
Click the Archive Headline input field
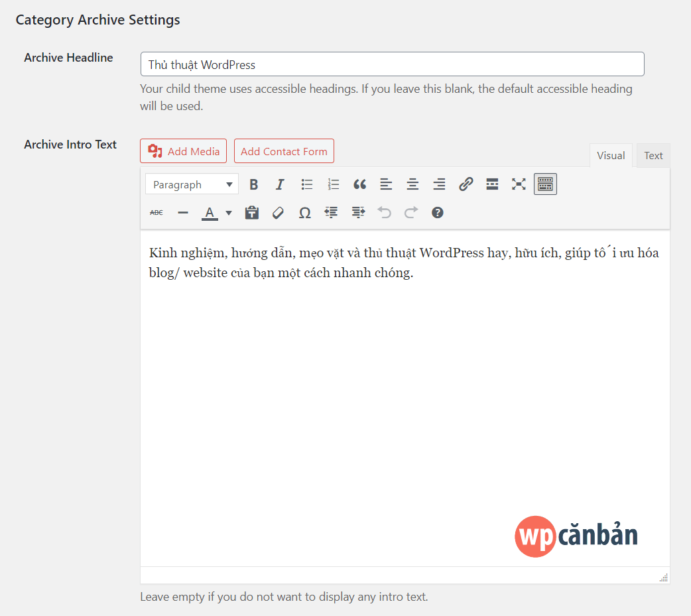(392, 64)
